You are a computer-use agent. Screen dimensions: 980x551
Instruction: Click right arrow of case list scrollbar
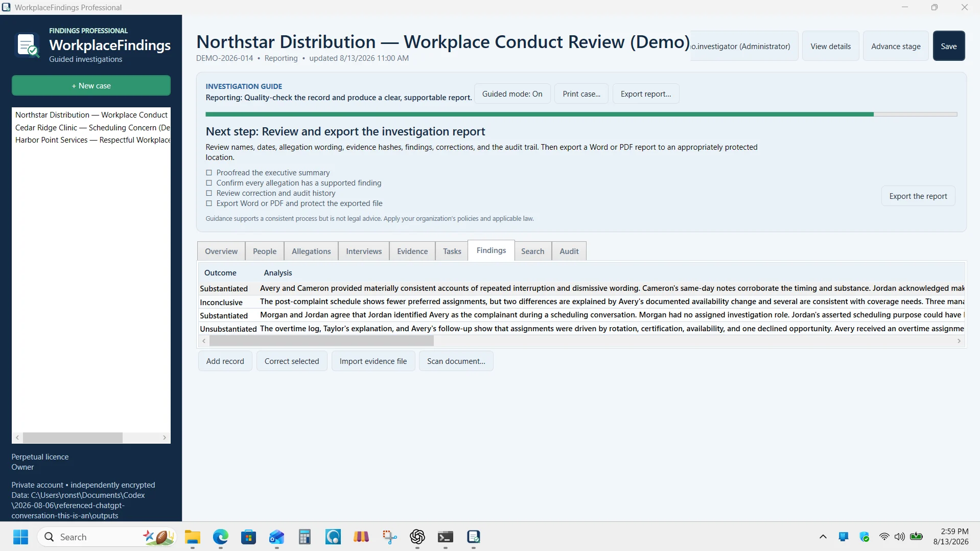165,438
